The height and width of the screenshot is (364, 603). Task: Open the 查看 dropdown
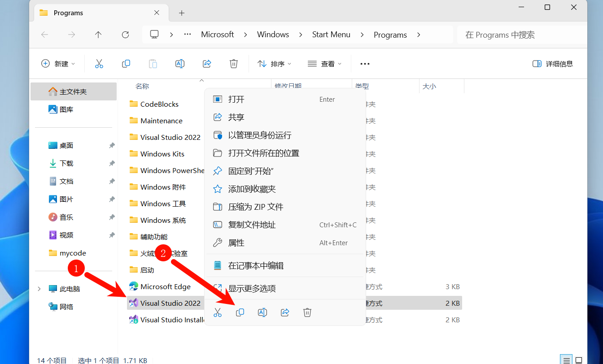[324, 64]
